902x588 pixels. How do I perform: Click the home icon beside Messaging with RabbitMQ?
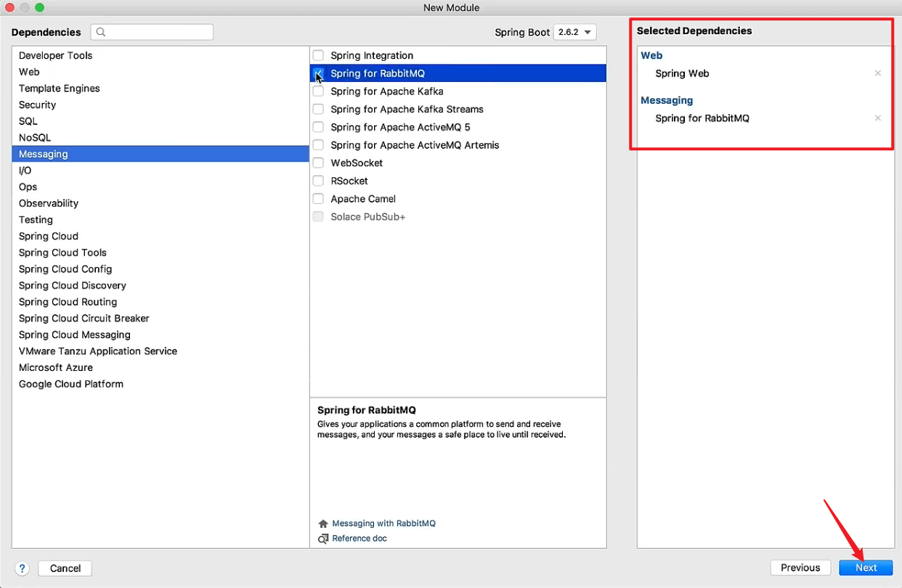[323, 523]
